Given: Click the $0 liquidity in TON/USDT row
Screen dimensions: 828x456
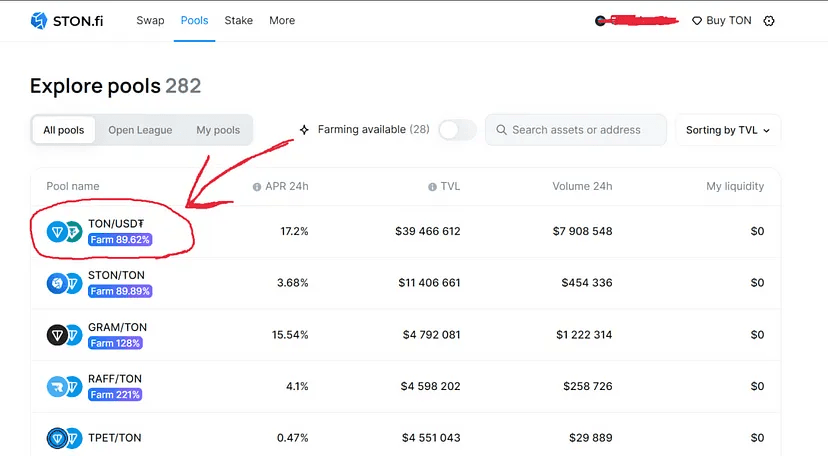Looking at the screenshot, I should (x=757, y=231).
